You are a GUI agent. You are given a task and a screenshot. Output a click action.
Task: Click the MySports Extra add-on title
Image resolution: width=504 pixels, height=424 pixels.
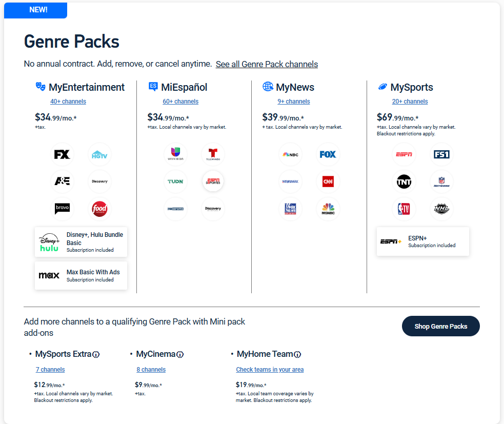pyautogui.click(x=64, y=354)
